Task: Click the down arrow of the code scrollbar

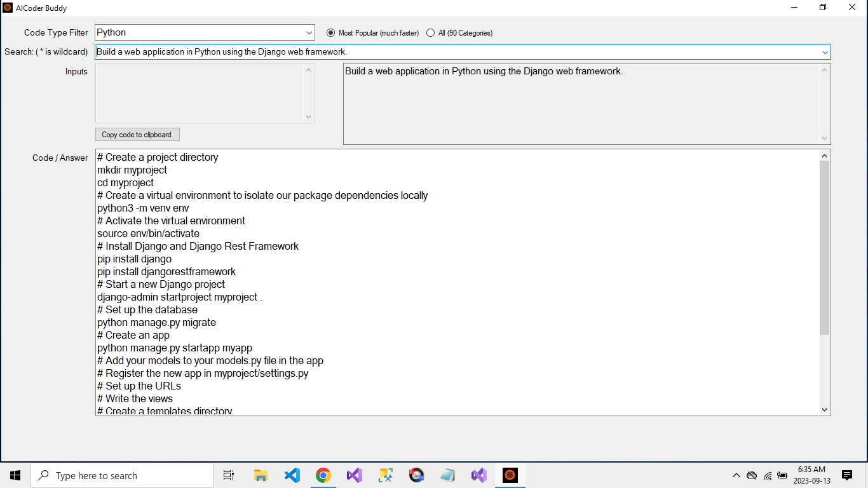Action: pos(825,410)
